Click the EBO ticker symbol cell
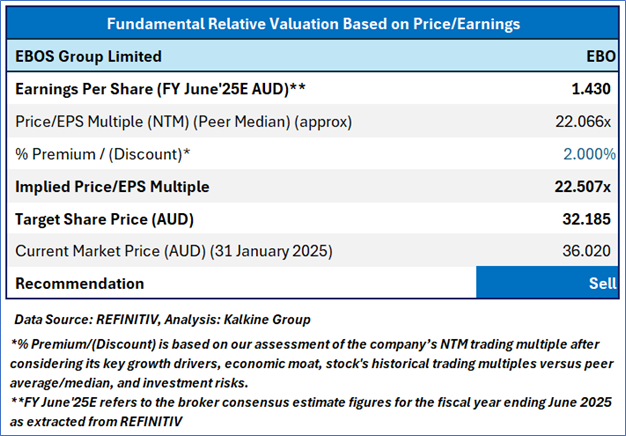626x436 pixels. (602, 56)
